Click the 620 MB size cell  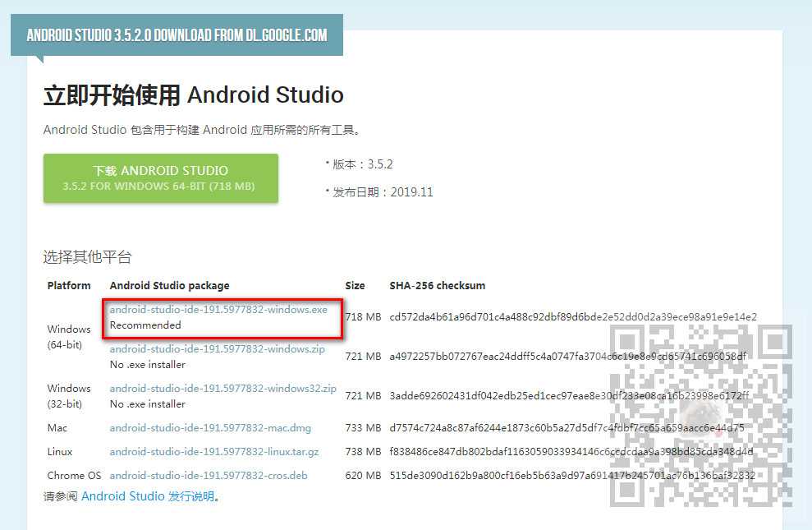363,476
